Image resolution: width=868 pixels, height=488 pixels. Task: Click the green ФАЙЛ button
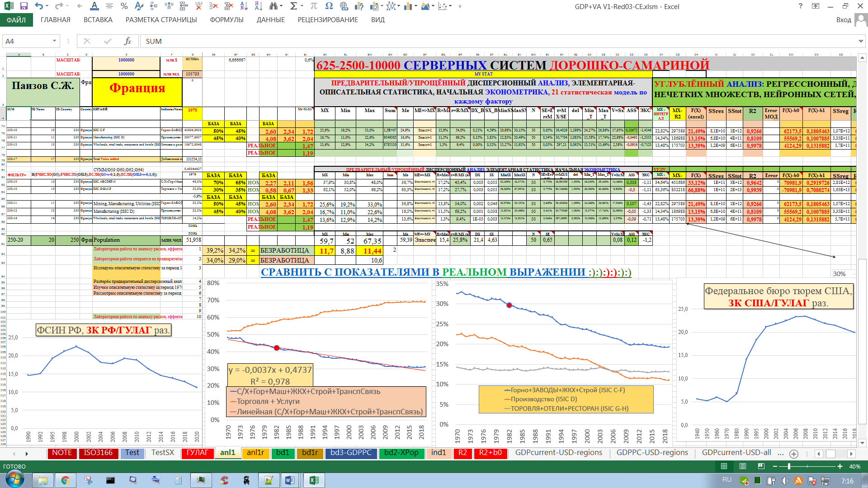pyautogui.click(x=16, y=20)
